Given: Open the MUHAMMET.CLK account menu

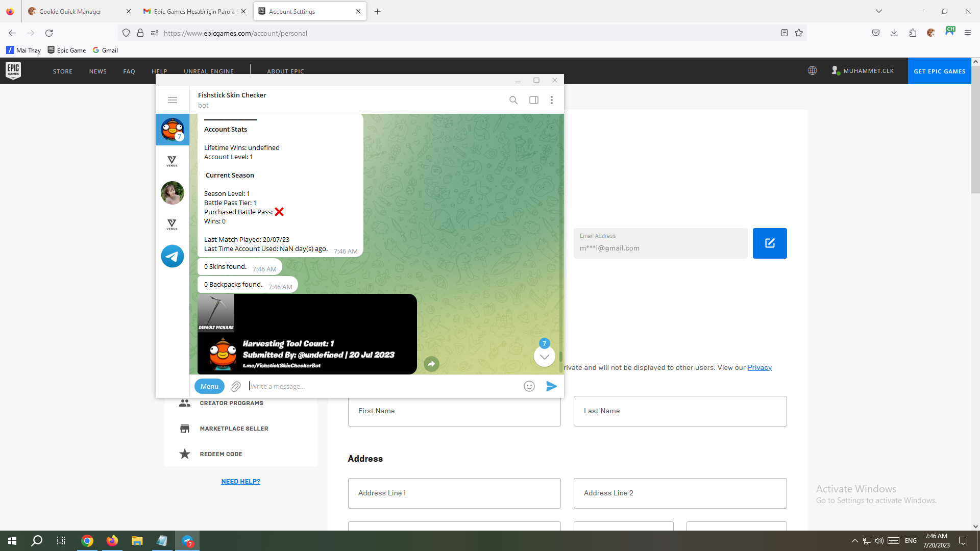Looking at the screenshot, I should coord(863,71).
